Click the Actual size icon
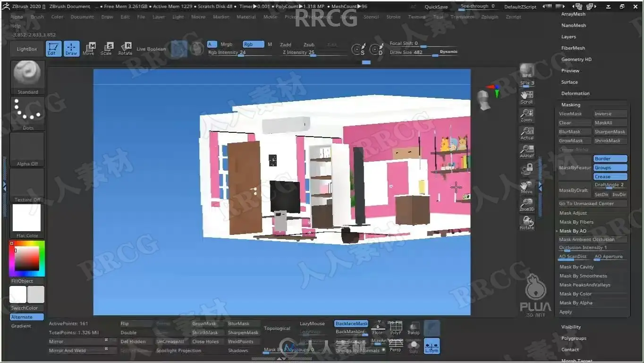 point(527,133)
